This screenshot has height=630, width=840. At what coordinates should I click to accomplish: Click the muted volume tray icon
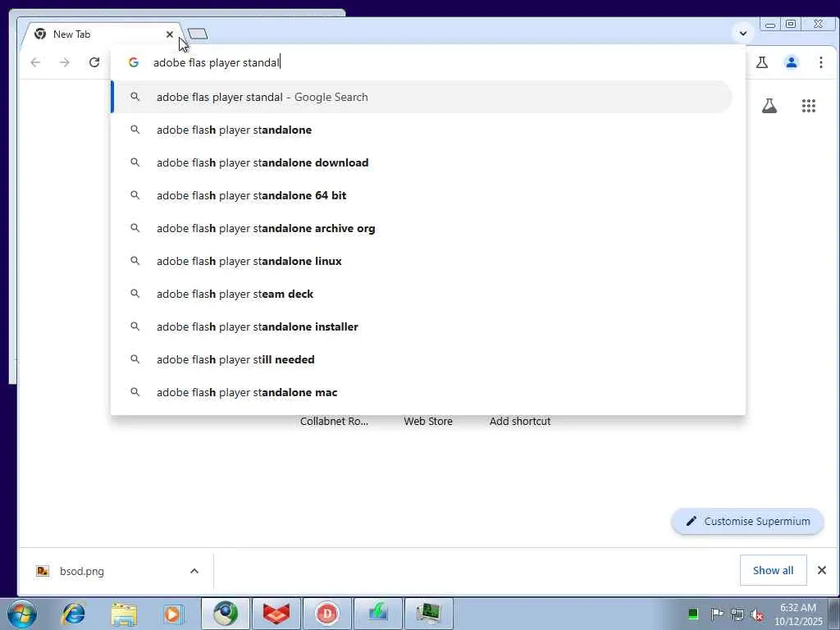pos(757,614)
